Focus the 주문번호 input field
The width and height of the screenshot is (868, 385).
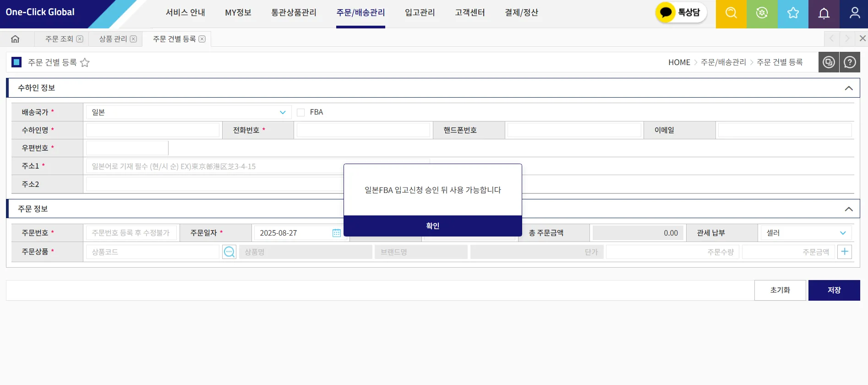point(131,233)
